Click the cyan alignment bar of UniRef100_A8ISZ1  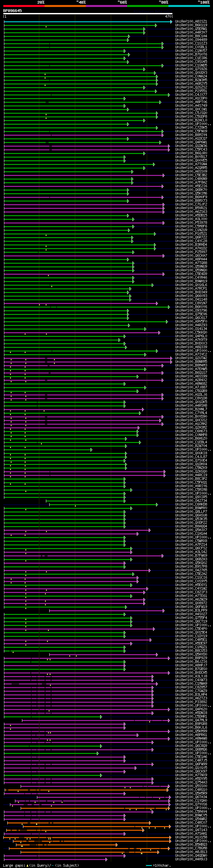(x=88, y=22)
